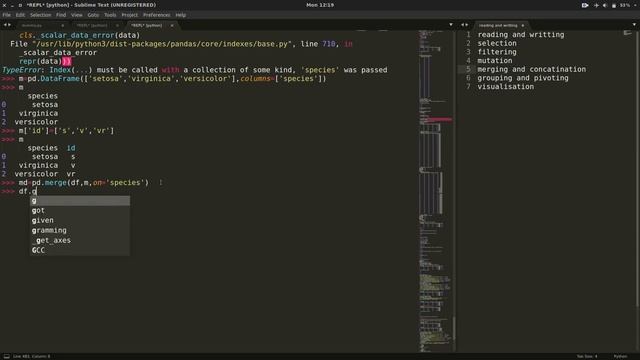This screenshot has height=360, width=640.
Task: Click the pd.DataFrame creation line
Action: [172, 78]
